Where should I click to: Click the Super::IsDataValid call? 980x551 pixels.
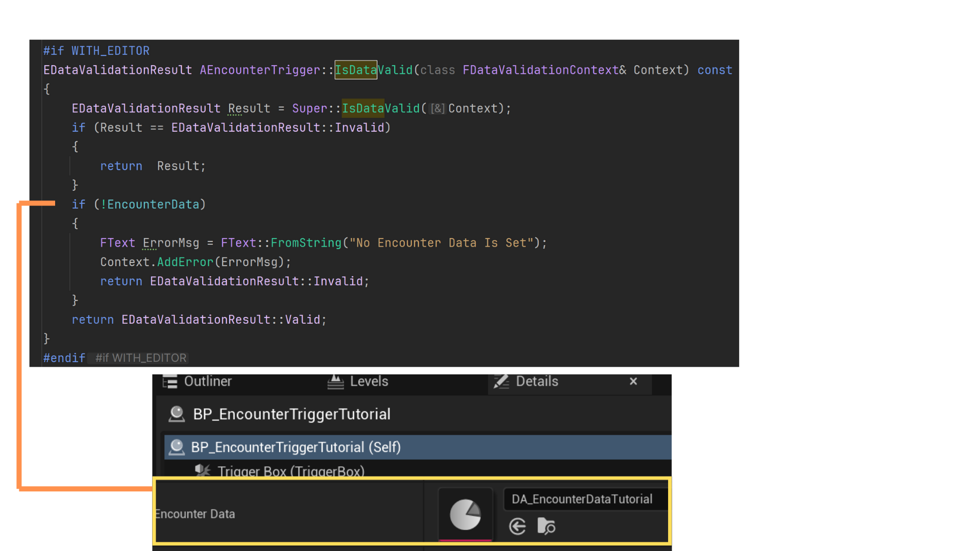click(380, 108)
